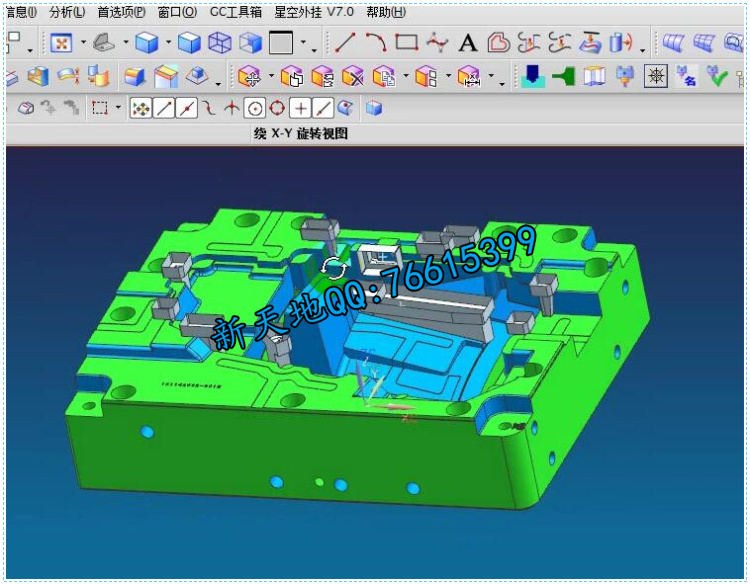Select the Shaded cube rendering icon

189,43
